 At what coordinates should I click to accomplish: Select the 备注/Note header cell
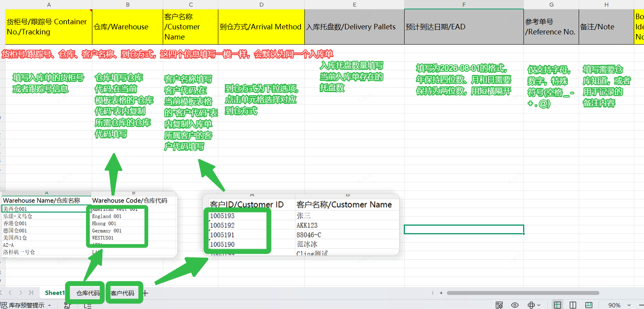606,27
